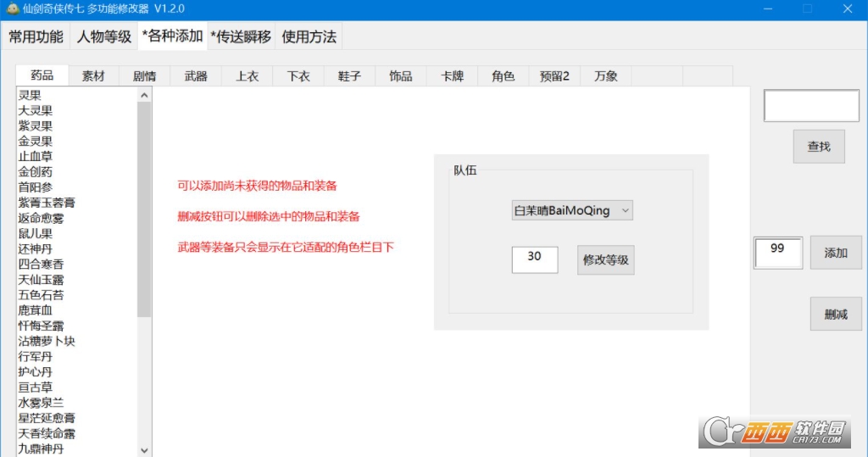Click the 修改等级 button
This screenshot has height=457, width=868.
click(605, 259)
